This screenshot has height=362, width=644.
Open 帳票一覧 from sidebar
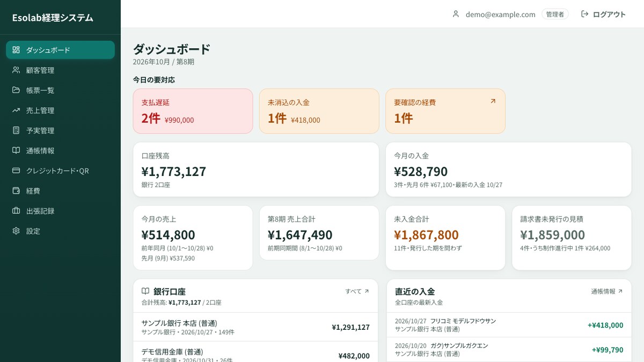tap(60, 90)
